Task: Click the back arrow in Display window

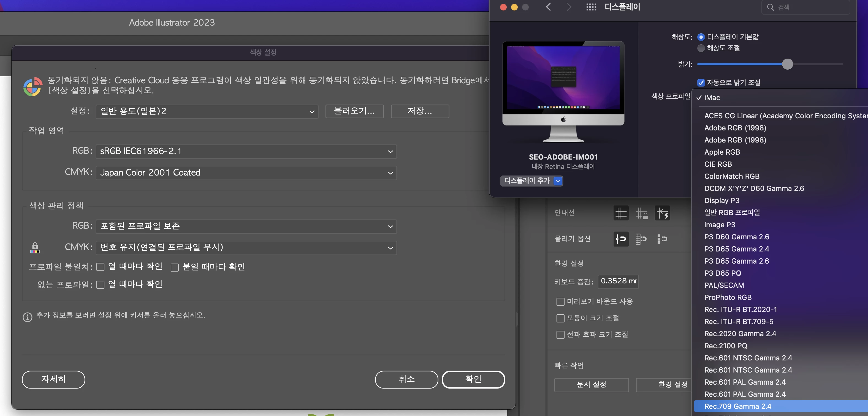Action: [x=548, y=7]
